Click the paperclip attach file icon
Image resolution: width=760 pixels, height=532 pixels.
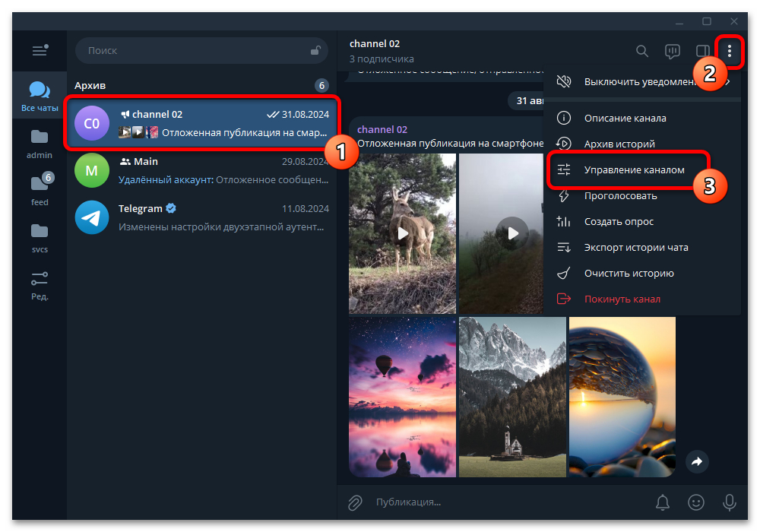(355, 502)
